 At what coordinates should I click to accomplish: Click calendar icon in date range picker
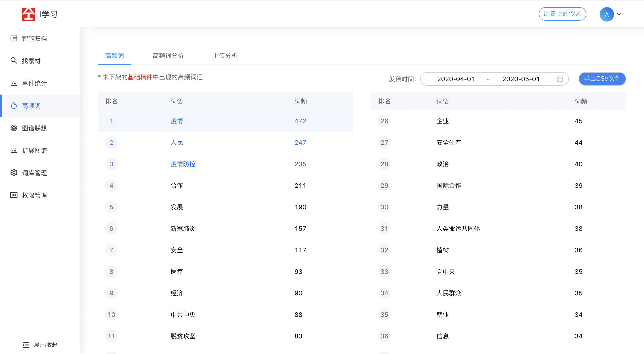[560, 79]
